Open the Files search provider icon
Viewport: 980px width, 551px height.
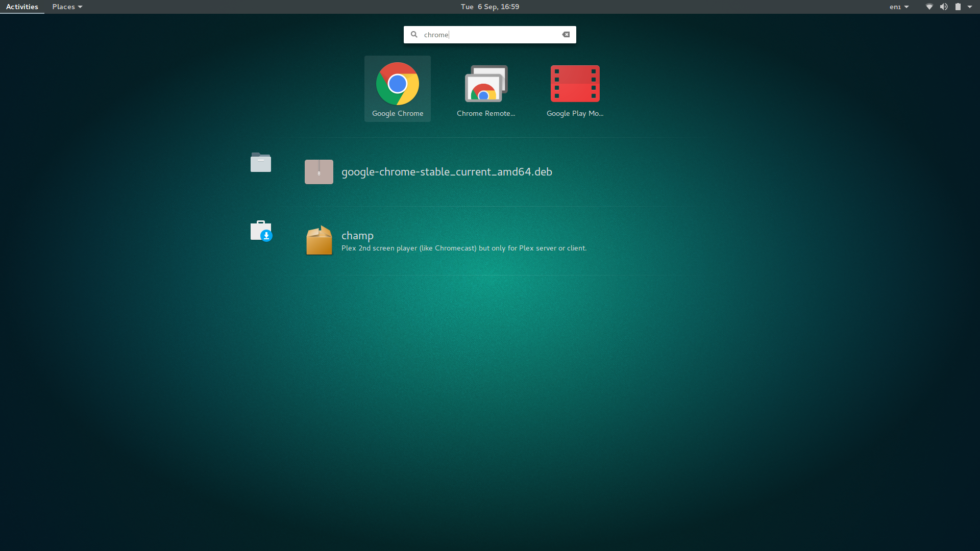pyautogui.click(x=261, y=162)
